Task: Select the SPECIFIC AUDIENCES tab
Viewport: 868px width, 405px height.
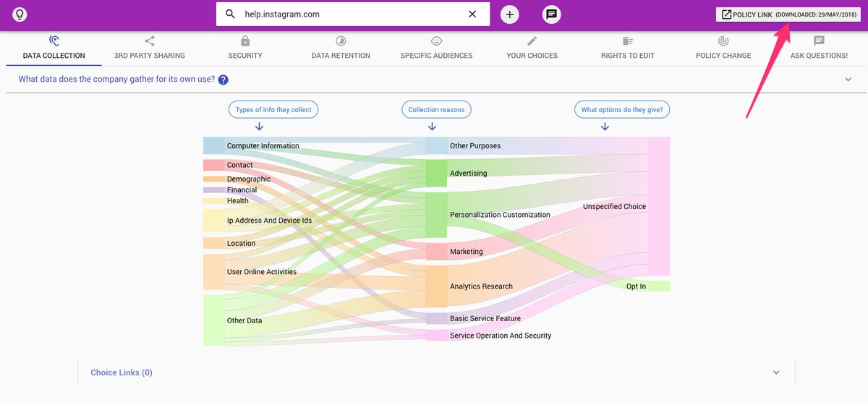Action: [x=436, y=48]
